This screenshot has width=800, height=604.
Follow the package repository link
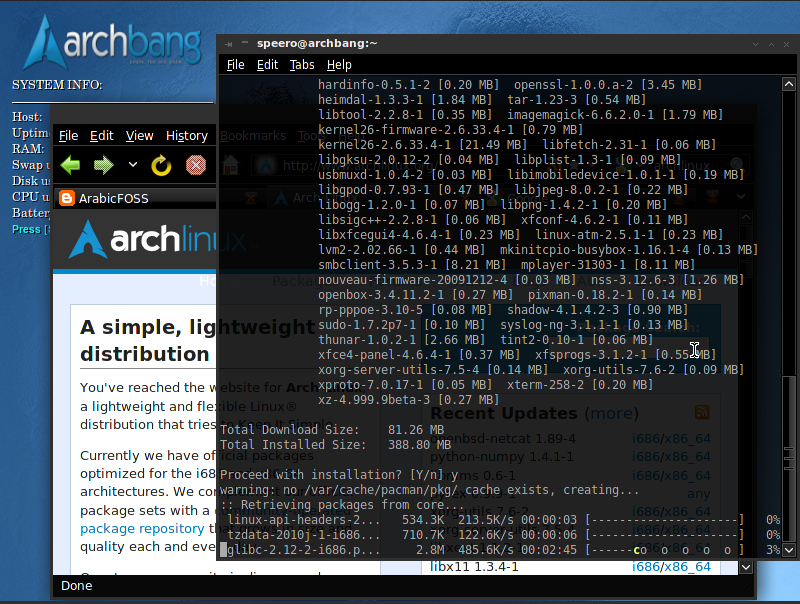pos(142,528)
